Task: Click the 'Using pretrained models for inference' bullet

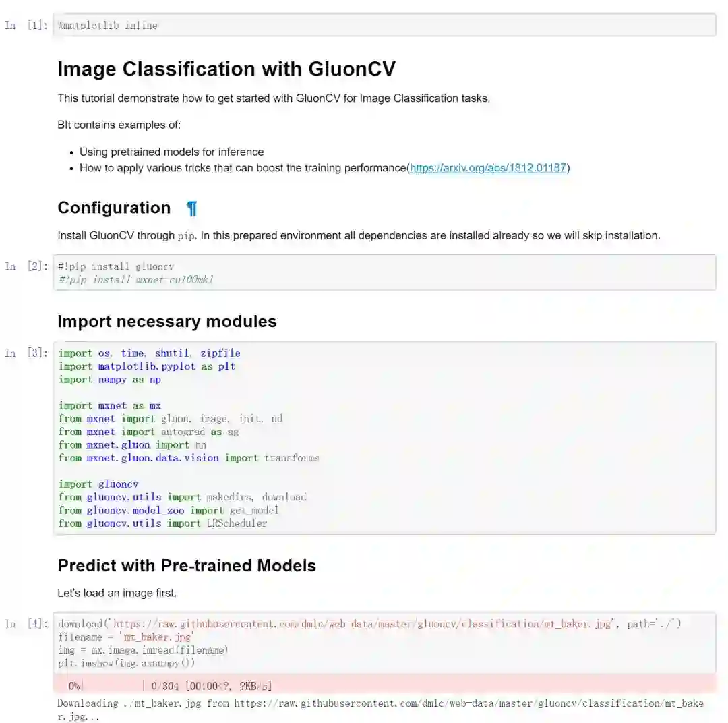Action: coord(171,152)
